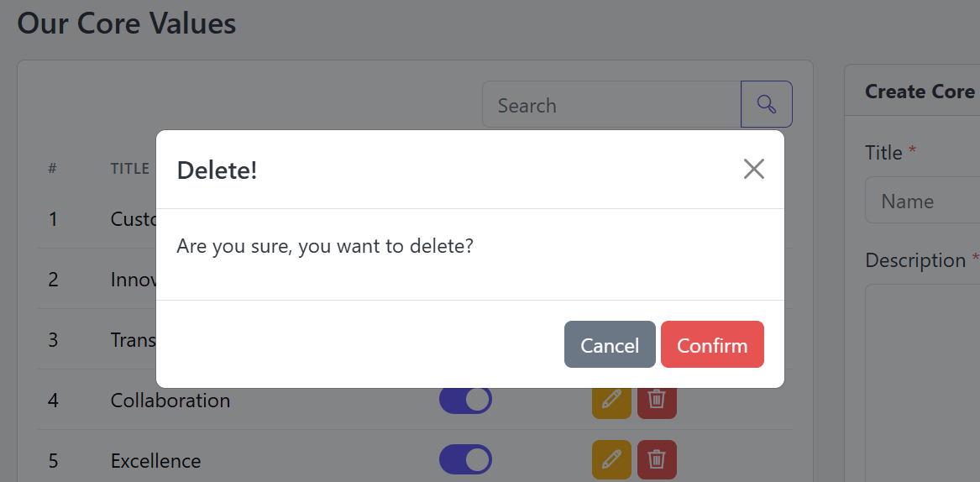
Task: Edit the Collaboration row with pencil icon
Action: point(611,400)
